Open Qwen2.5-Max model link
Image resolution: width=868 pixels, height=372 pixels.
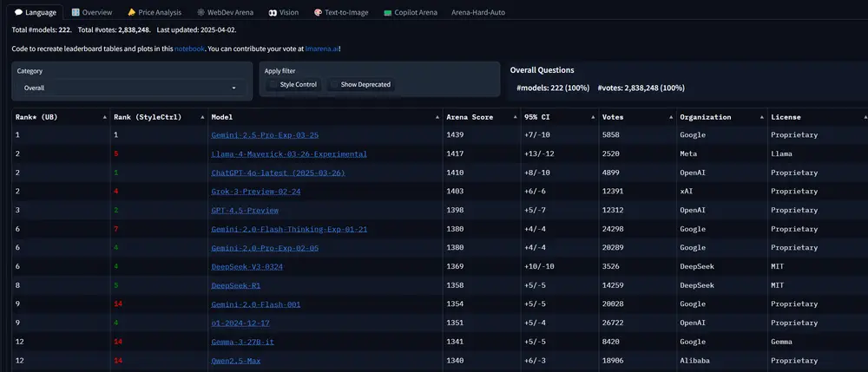pos(236,361)
